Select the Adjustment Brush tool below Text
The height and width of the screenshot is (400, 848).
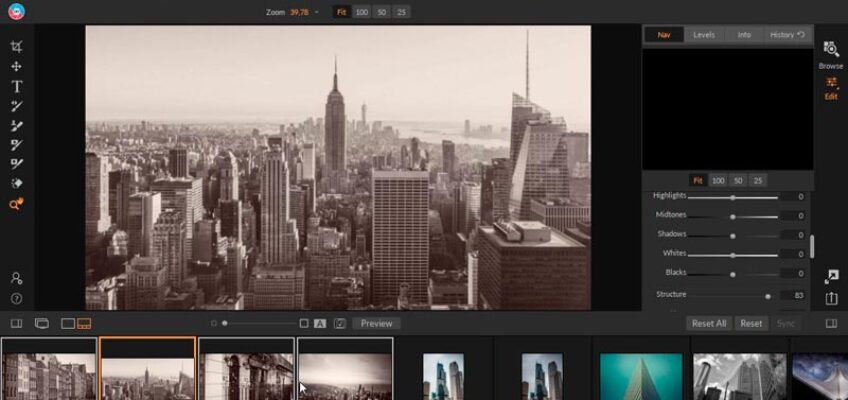coord(17,106)
